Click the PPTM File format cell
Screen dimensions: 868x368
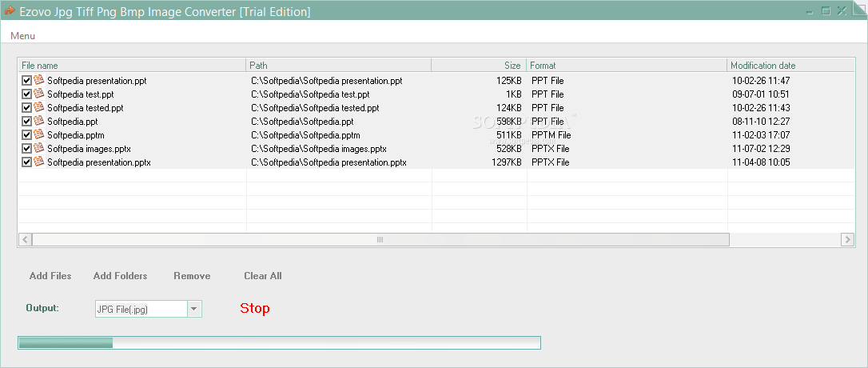(x=551, y=135)
